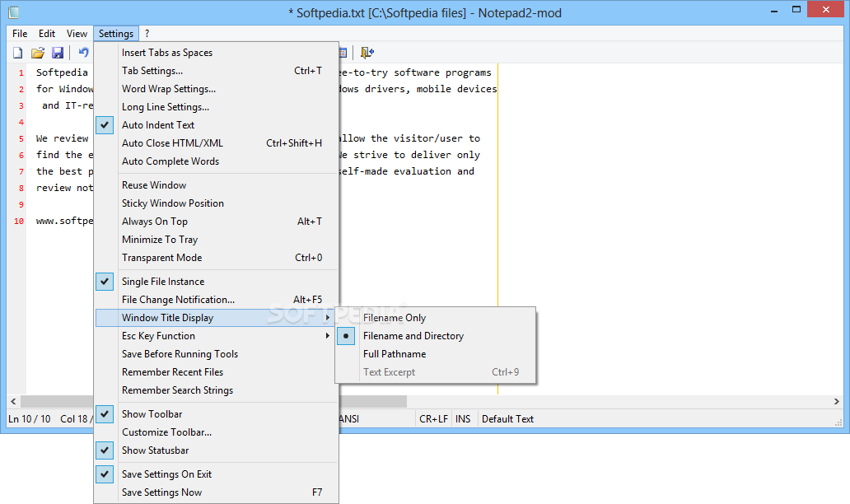Viewport: 850px width, 504px height.
Task: Enable Always On Top
Action: coord(216,222)
